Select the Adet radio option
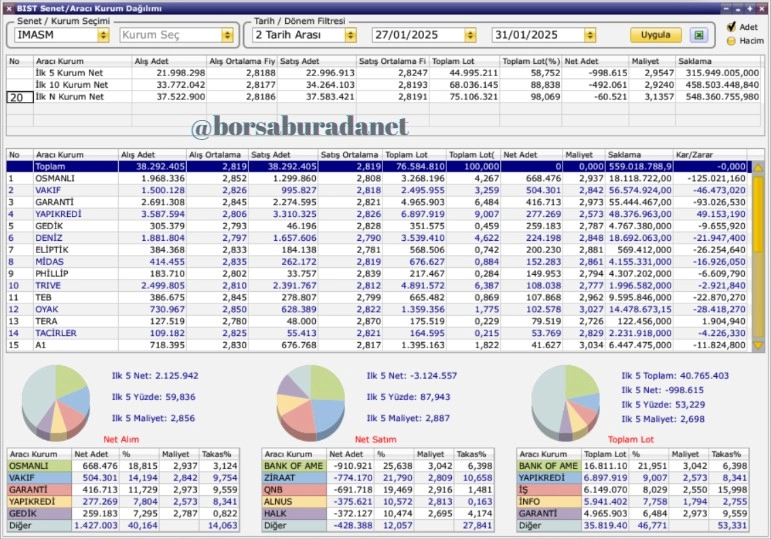 coord(731,27)
